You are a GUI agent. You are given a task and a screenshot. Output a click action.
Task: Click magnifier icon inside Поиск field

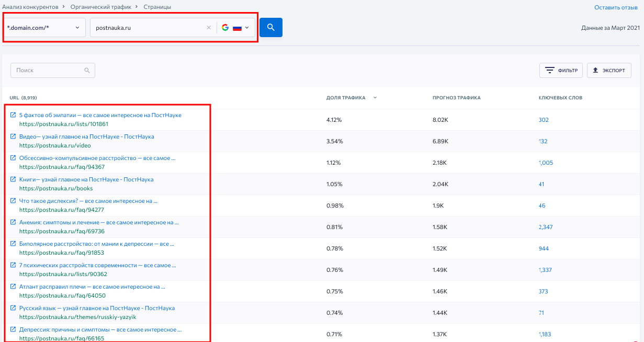(x=86, y=70)
